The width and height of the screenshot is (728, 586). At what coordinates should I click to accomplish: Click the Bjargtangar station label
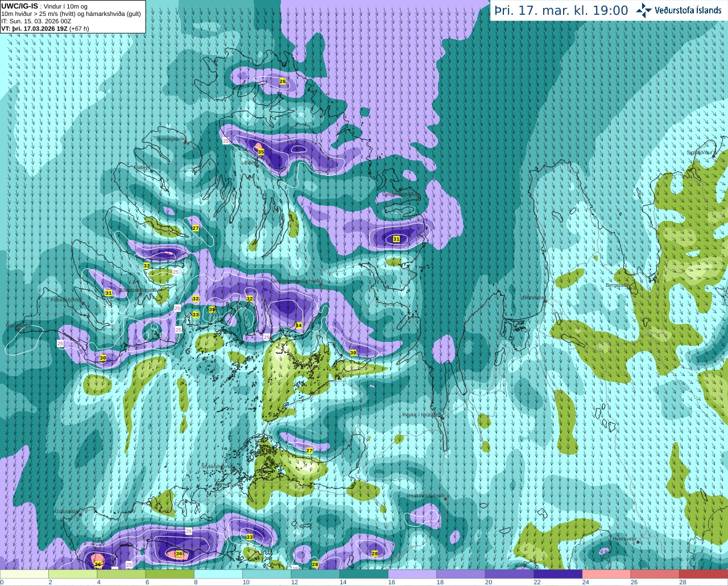coord(19,326)
